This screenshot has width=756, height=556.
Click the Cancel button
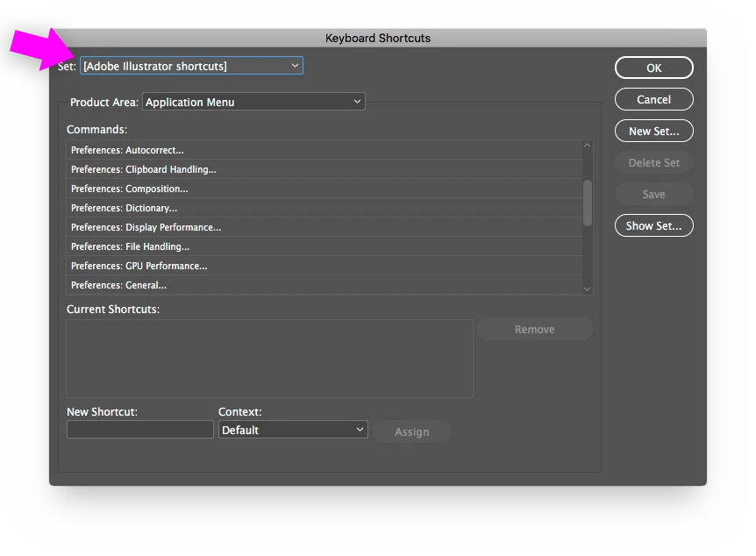tap(653, 99)
